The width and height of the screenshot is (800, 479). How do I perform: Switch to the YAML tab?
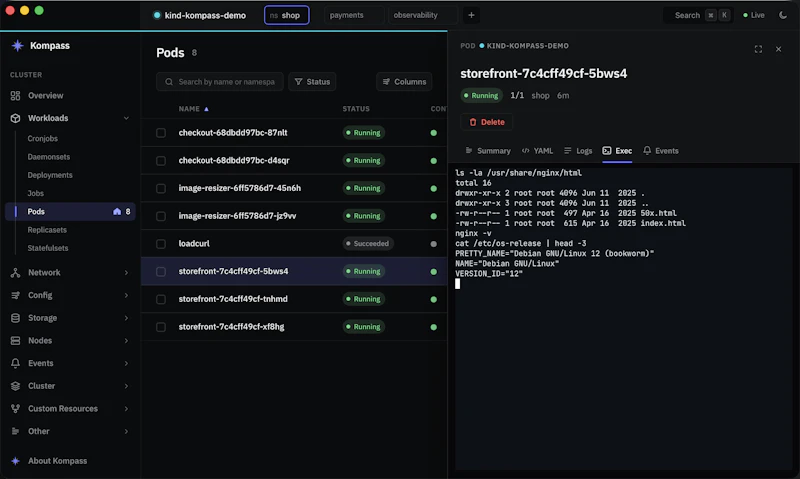point(537,150)
